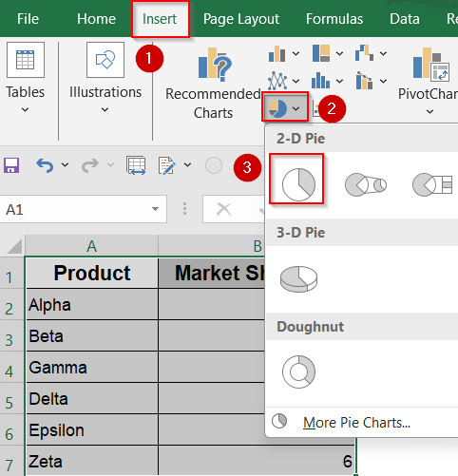Expand statistic chart dropdown arrow
Viewport: 458px width, 476px height.
(x=339, y=81)
